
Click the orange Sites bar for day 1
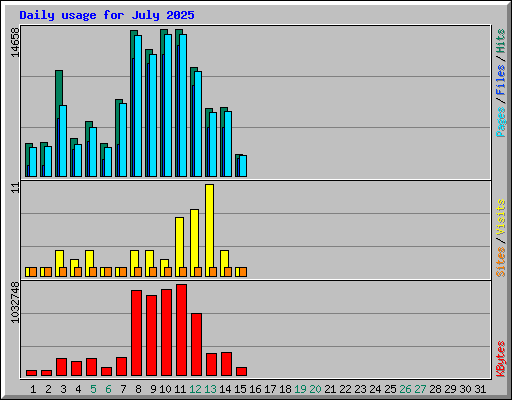pyautogui.click(x=33, y=272)
